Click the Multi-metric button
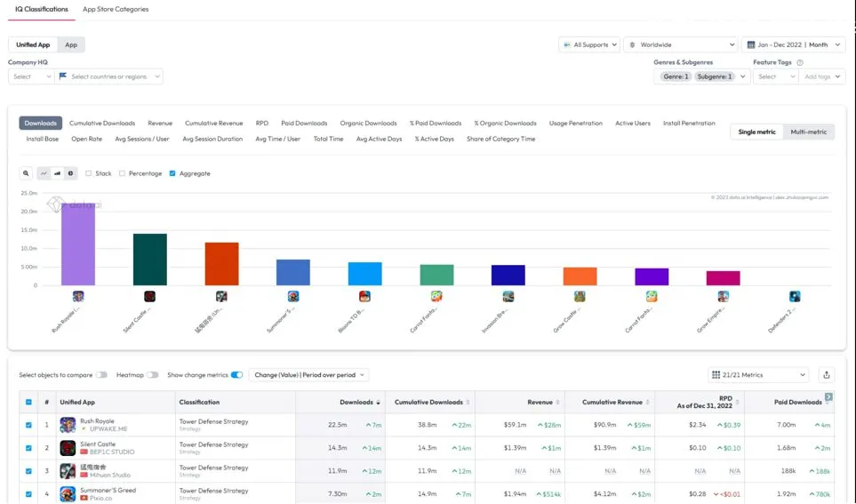Screen dimensions: 856x504 point(809,132)
